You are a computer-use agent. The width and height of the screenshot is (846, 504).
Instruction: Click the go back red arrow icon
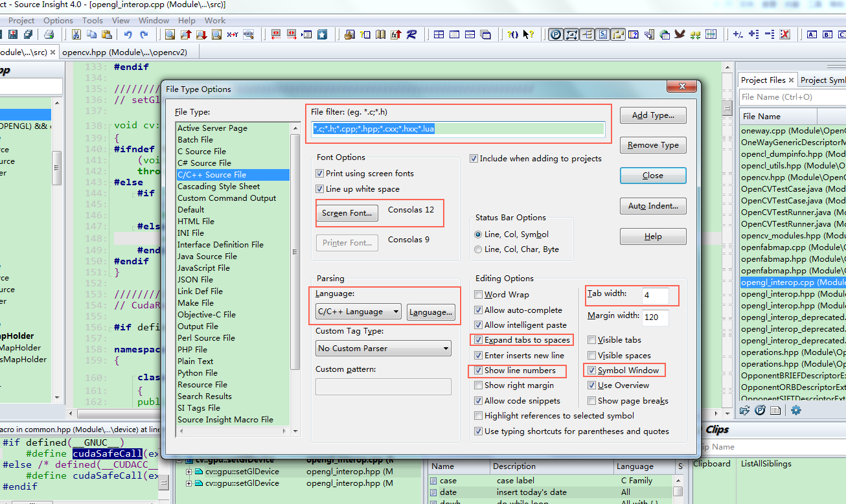pos(275,34)
